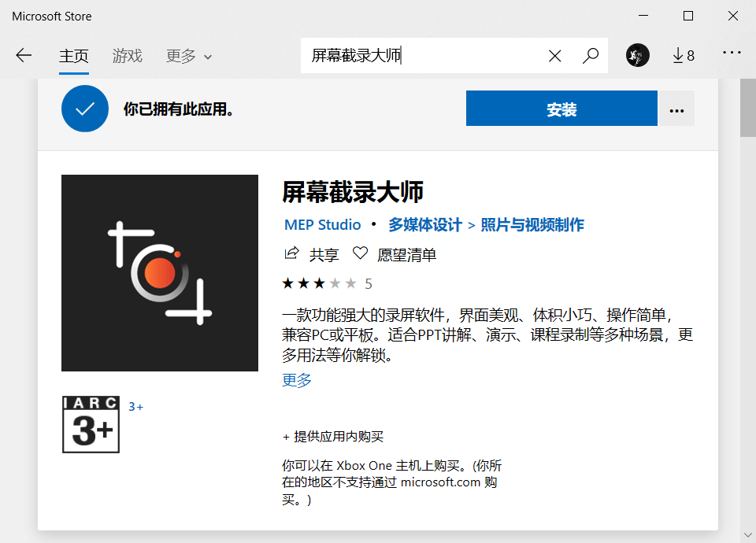
Task: Run search with the magnifier icon
Action: tap(590, 56)
